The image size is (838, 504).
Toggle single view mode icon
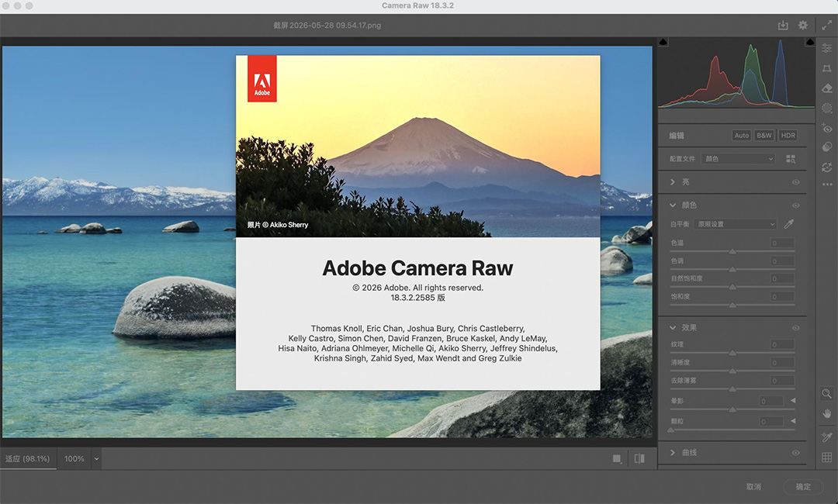618,458
